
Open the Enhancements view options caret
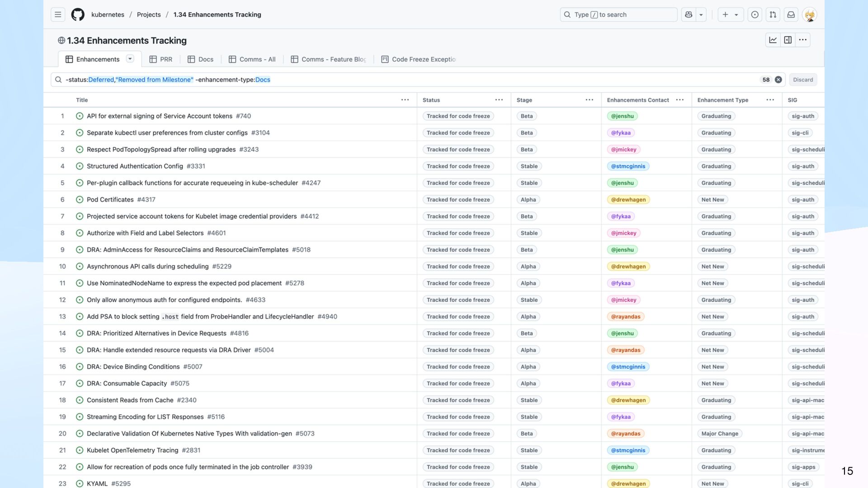point(130,59)
